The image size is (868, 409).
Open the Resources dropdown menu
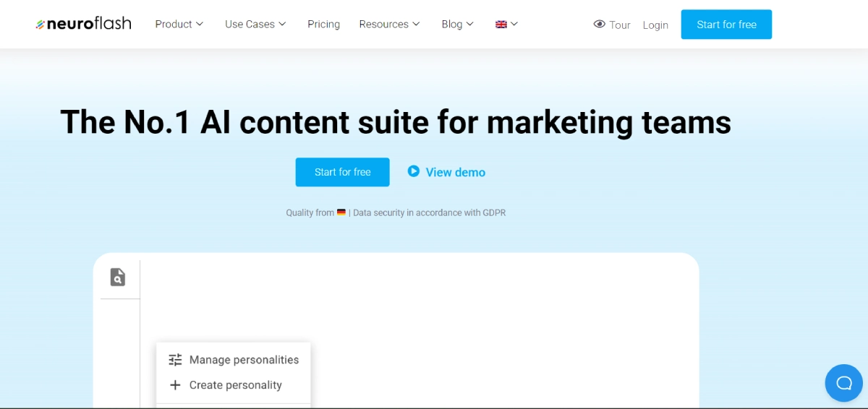click(389, 24)
